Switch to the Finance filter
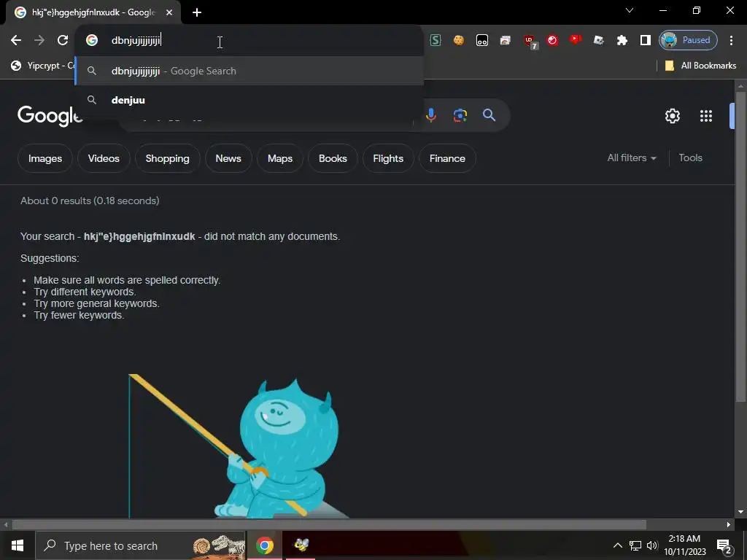 click(447, 158)
